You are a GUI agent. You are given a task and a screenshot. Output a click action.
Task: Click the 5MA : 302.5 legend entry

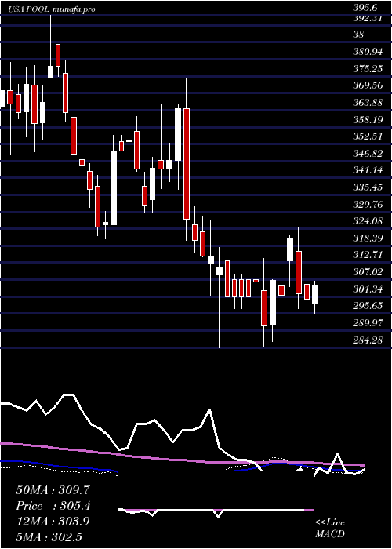(49, 536)
